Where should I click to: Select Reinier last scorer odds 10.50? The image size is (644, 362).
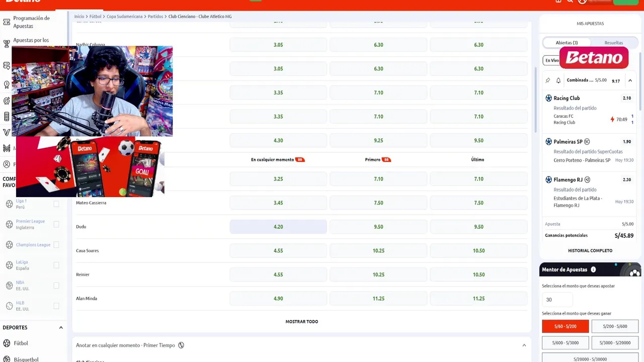[x=478, y=275]
